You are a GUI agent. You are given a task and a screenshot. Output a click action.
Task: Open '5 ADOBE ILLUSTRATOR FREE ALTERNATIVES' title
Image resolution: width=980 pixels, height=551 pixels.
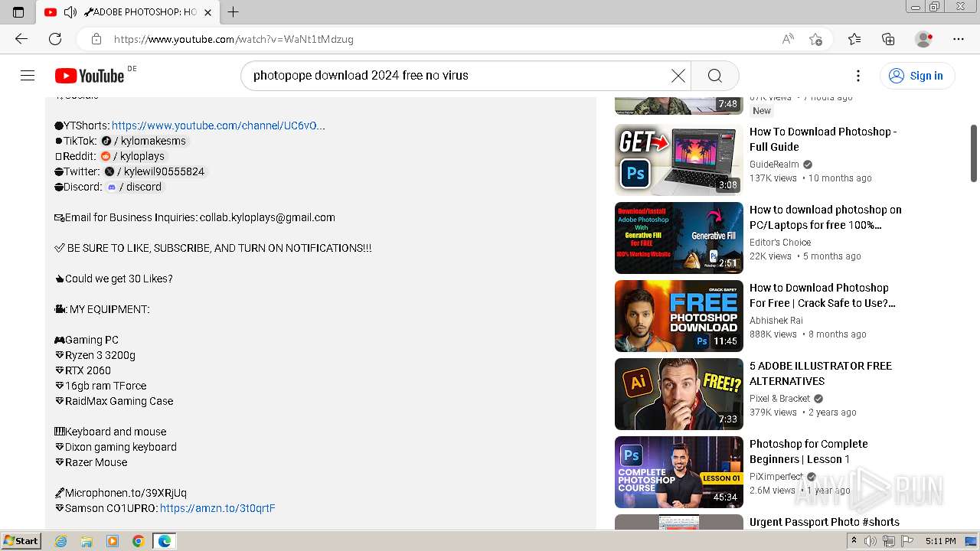(x=821, y=373)
